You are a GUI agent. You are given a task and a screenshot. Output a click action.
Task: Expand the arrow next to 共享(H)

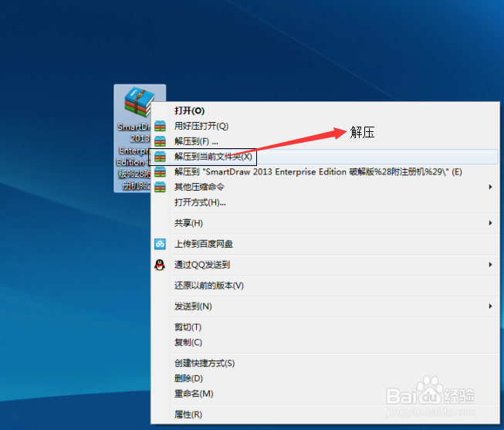pos(491,223)
